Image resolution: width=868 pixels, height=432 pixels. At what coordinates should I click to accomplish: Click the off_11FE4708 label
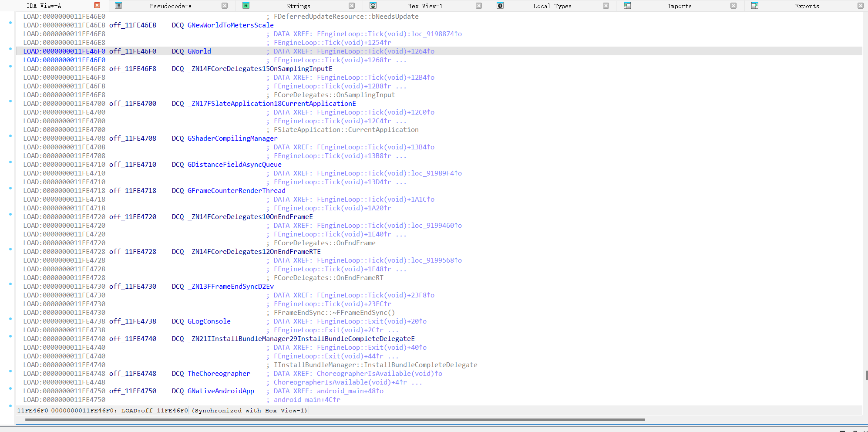click(x=133, y=138)
